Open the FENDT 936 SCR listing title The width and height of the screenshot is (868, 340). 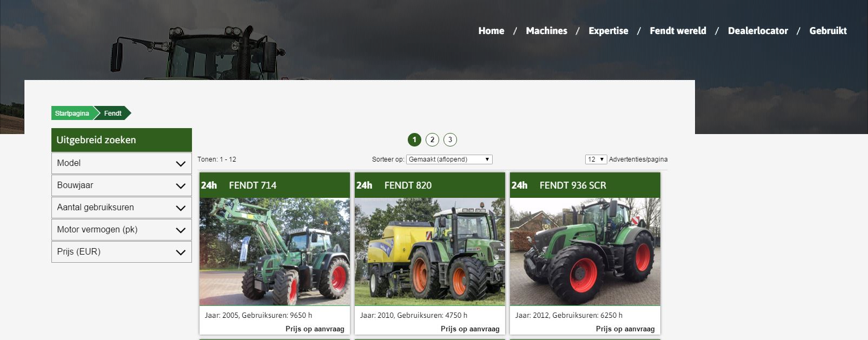(573, 185)
